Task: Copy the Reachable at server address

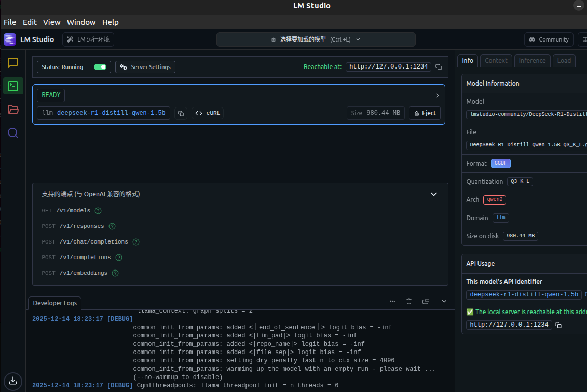Action: click(439, 67)
